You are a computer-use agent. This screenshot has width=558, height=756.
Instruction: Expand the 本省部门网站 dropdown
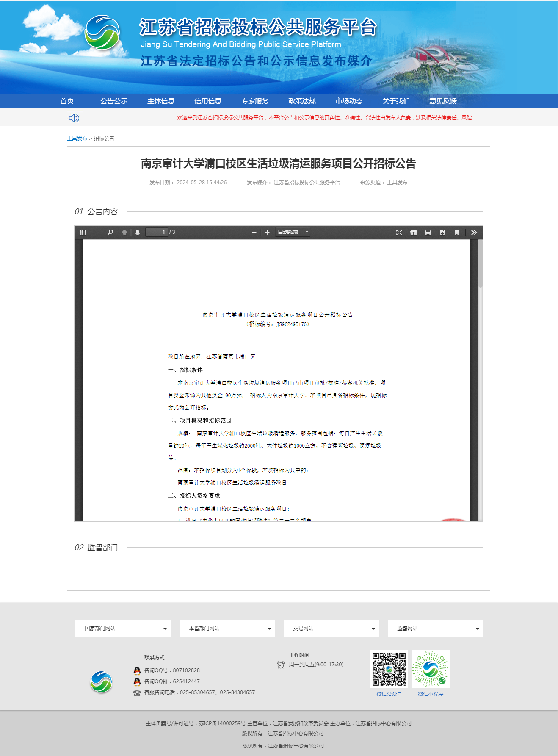click(227, 628)
